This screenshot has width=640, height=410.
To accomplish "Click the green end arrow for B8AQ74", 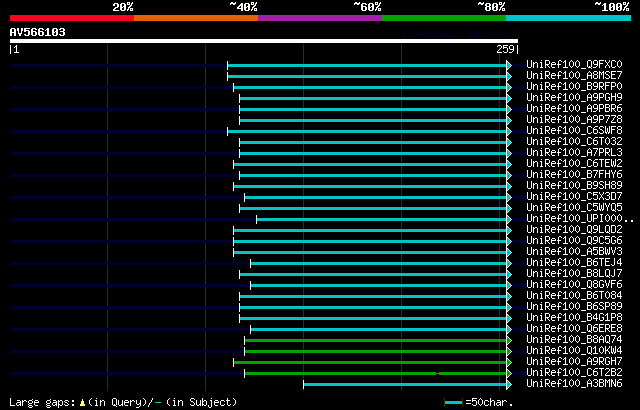I will point(509,341).
